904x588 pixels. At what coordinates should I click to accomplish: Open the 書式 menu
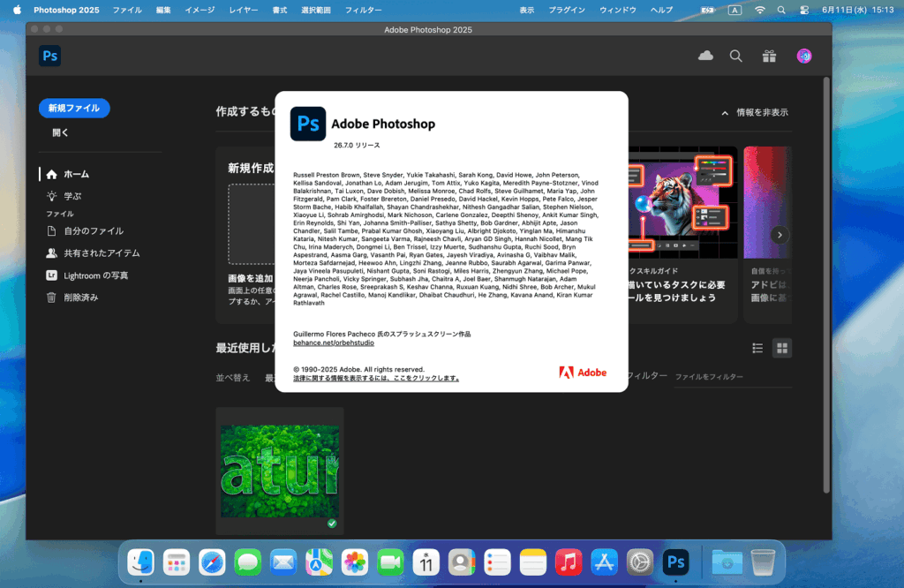point(280,10)
